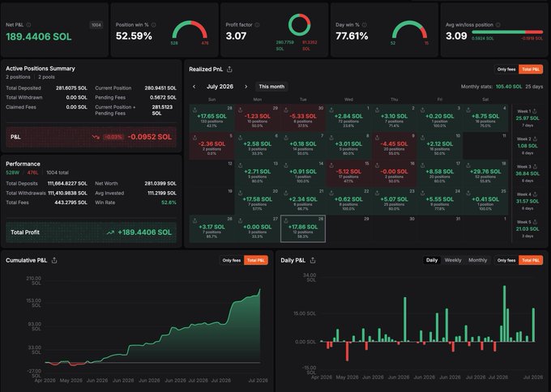Click the info icon beside Avg win/loss position
The width and height of the screenshot is (551, 392).
[498, 25]
